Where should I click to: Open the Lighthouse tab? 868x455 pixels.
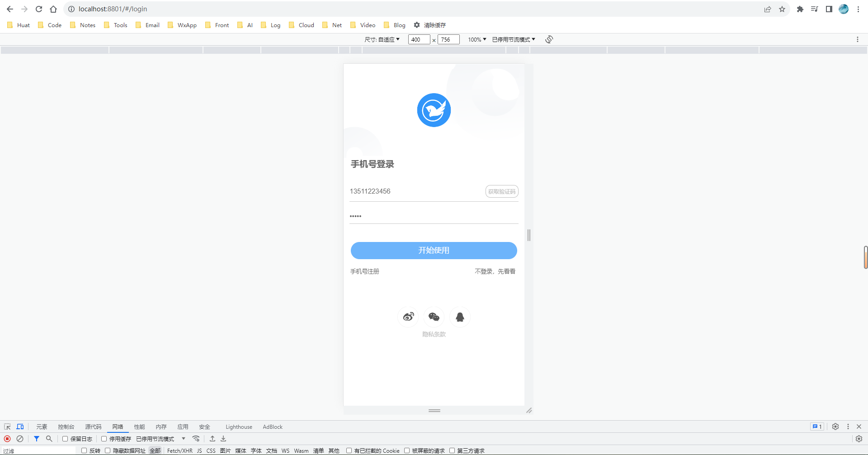(239, 427)
